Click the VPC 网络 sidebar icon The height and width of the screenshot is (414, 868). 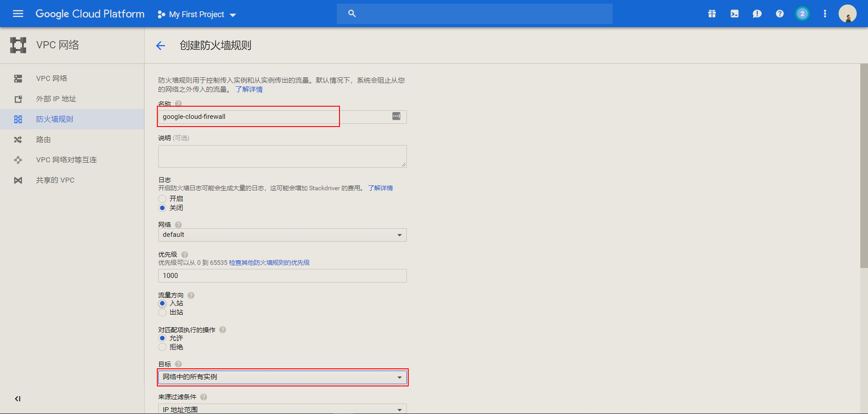click(x=18, y=79)
